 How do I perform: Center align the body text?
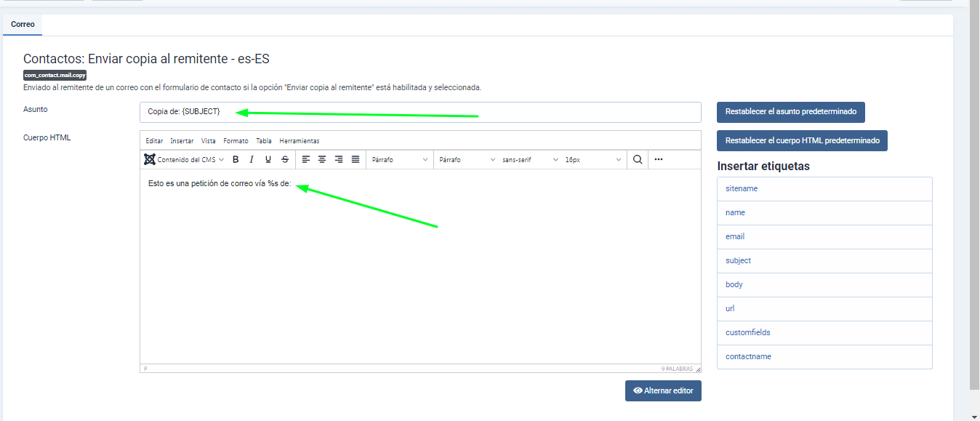point(322,159)
